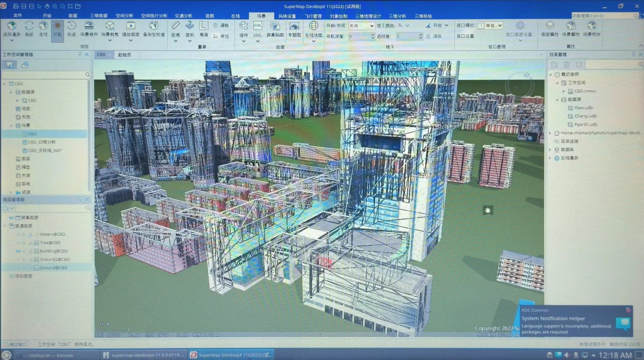Switch to the 开始 ribbon tab
Image resolution: width=644 pixels, height=360 pixels.
47,16
